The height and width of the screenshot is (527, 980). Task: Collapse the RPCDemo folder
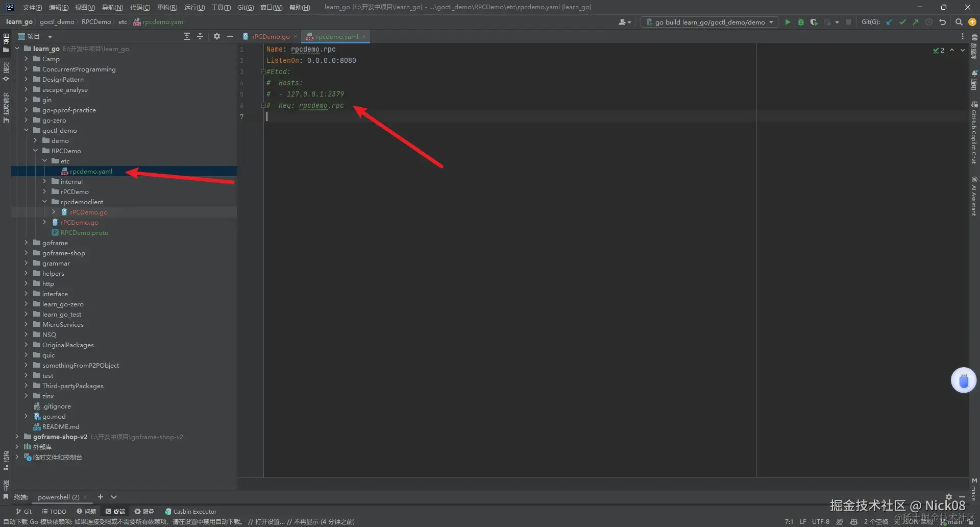(35, 151)
